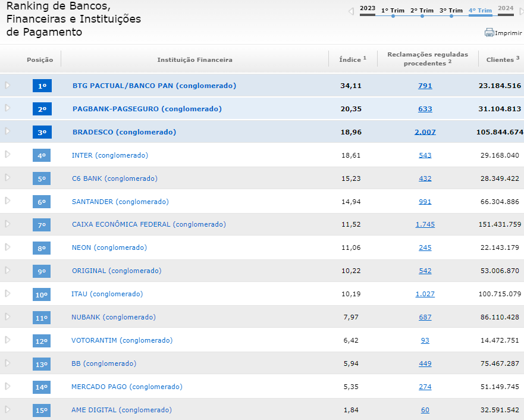Expand CAIXA ECONÔMICA FEDERAL row details

(8, 224)
